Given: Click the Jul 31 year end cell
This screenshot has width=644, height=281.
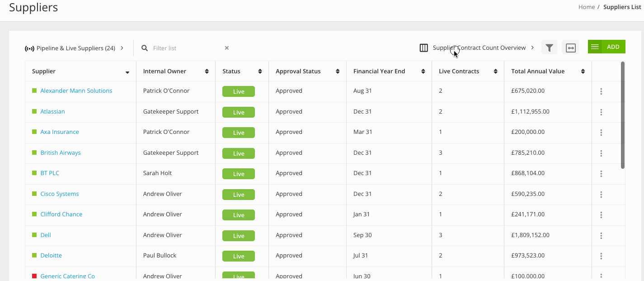Looking at the screenshot, I should 361,255.
